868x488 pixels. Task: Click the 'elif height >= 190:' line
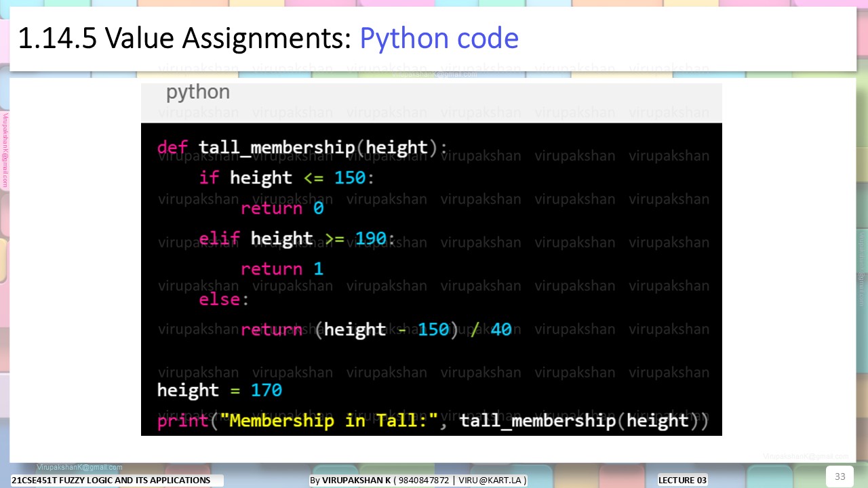click(x=297, y=239)
